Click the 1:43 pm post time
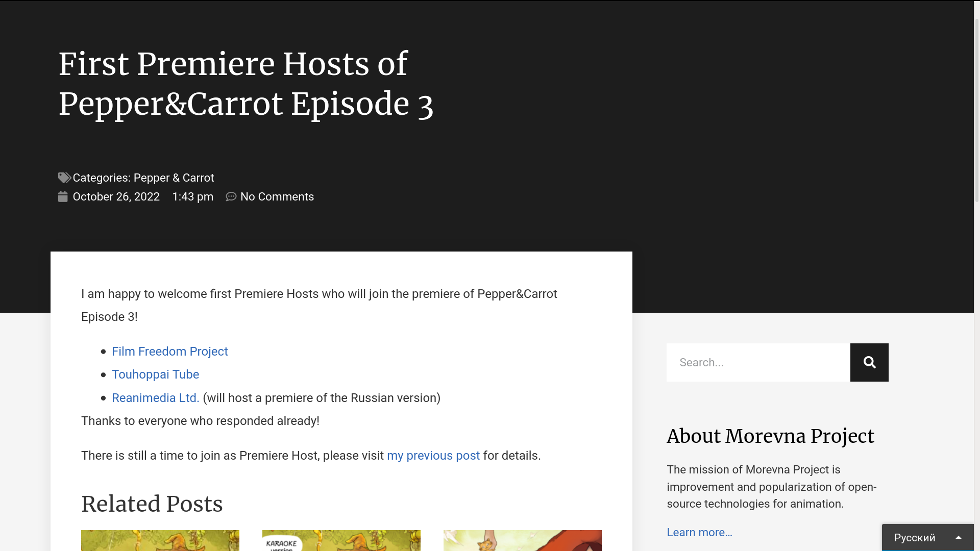 pyautogui.click(x=192, y=197)
